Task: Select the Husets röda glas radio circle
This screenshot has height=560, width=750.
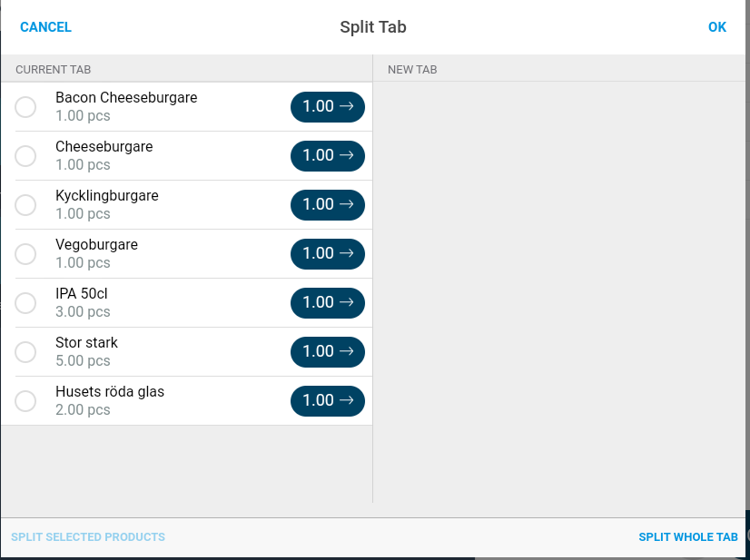Action: tap(25, 401)
